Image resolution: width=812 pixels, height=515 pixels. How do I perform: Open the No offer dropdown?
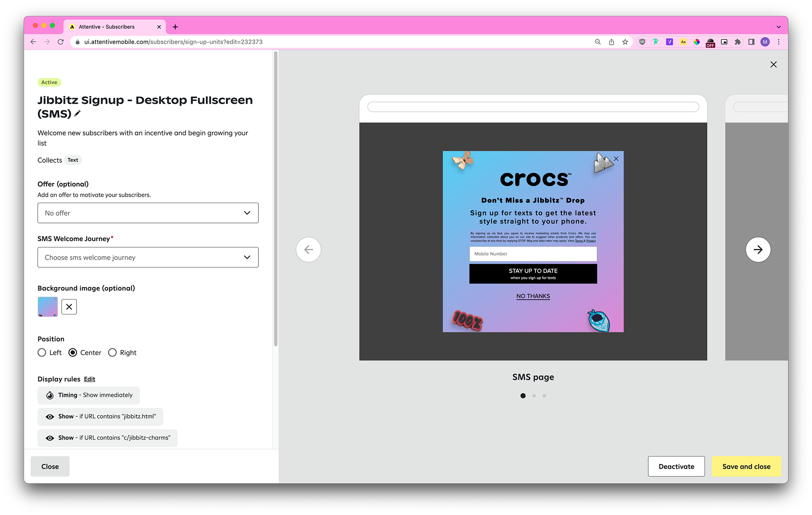pyautogui.click(x=148, y=213)
